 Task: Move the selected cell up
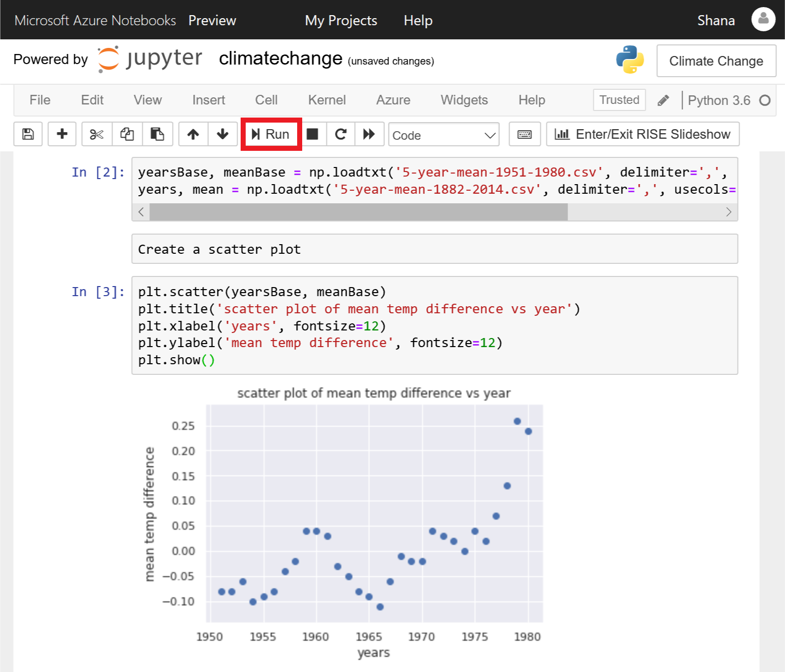click(193, 134)
